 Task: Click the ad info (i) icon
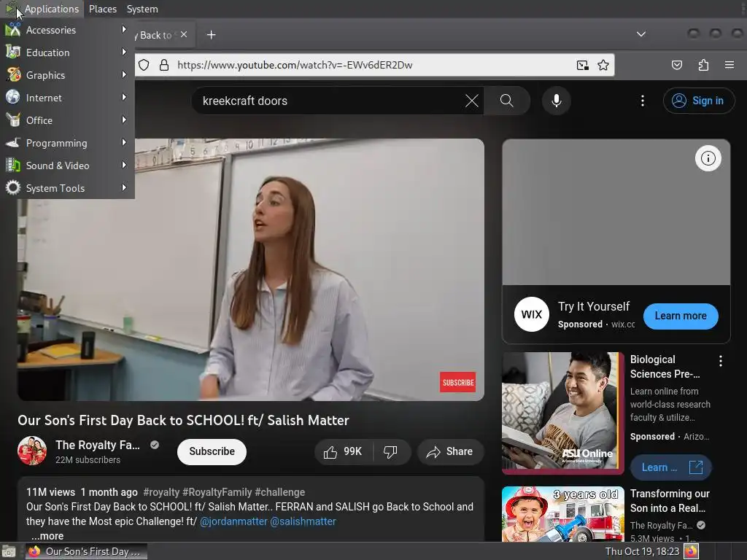(x=708, y=158)
